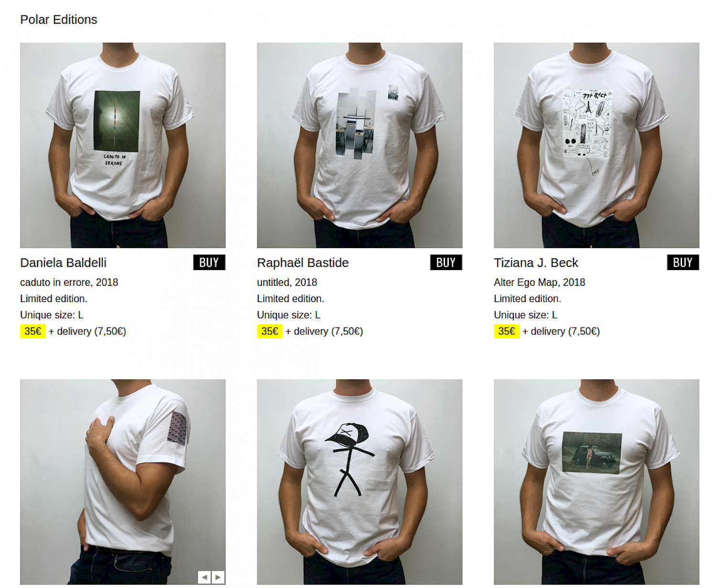Click the Tiziana J. Beck artist name
This screenshot has height=588, width=717.
[x=536, y=263]
